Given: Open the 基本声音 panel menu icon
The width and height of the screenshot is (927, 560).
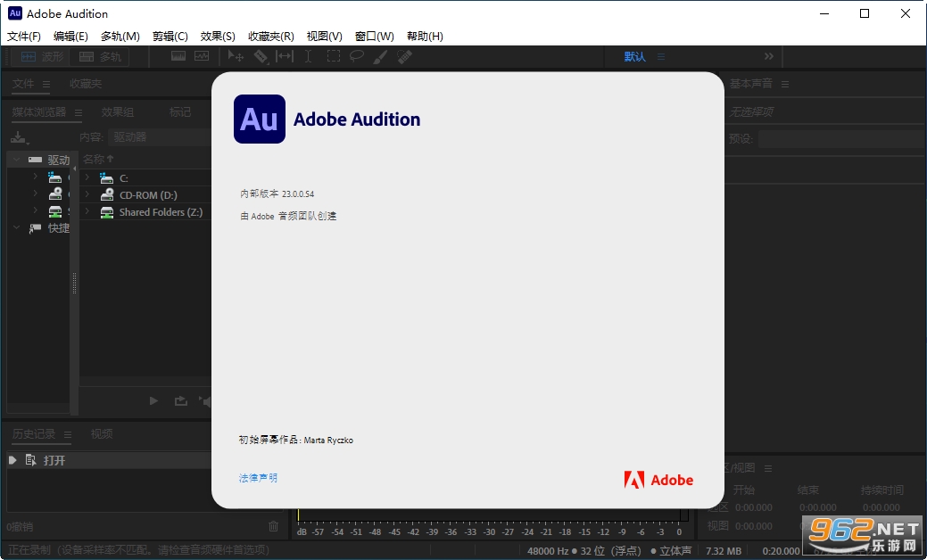Looking at the screenshot, I should pos(785,84).
